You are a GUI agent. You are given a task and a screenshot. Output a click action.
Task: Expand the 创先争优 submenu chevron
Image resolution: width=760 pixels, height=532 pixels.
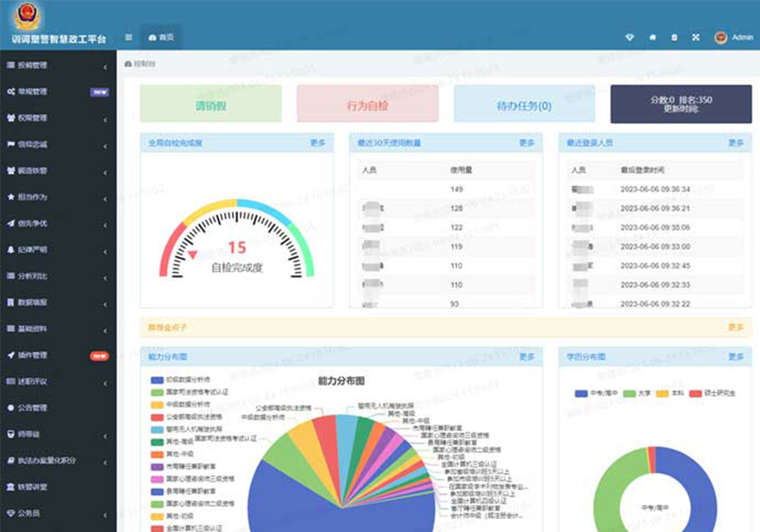tap(105, 224)
